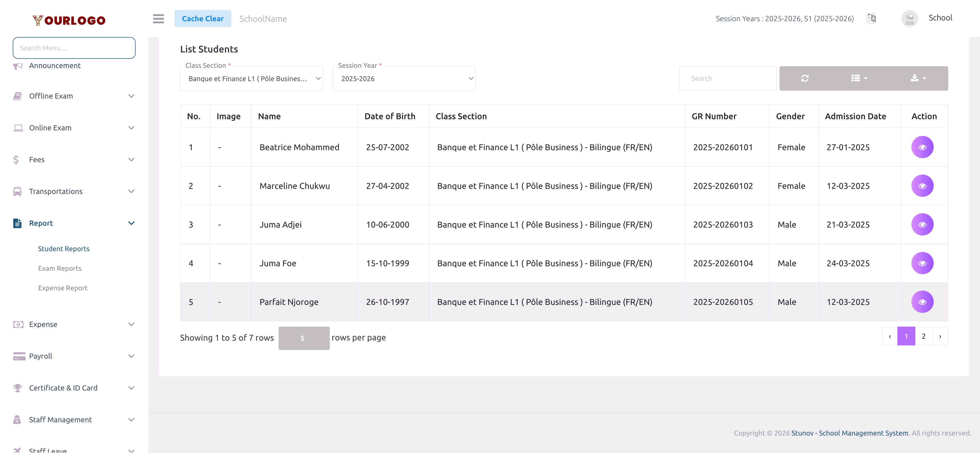Click the Fees dollar icon
Screen dimensions: 980x453
(16, 160)
